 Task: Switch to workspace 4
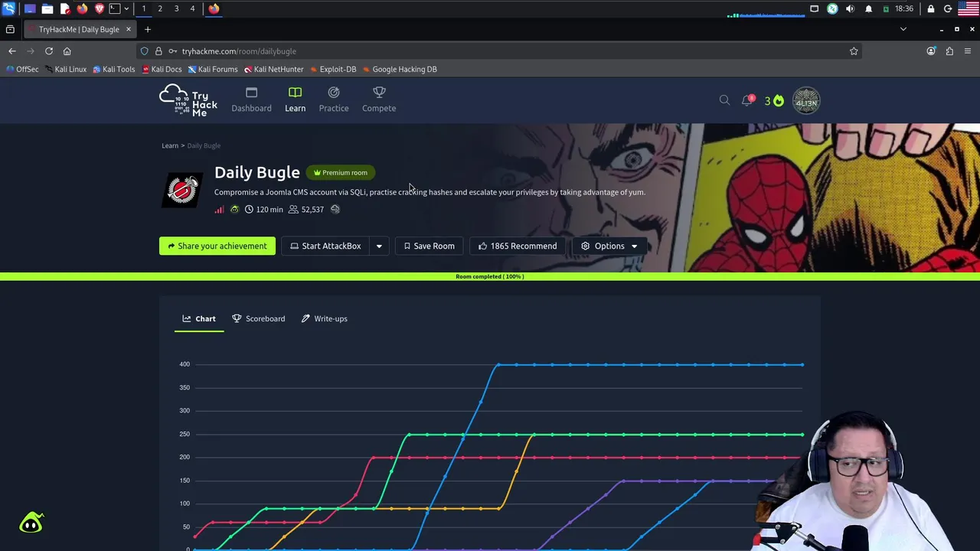click(192, 8)
